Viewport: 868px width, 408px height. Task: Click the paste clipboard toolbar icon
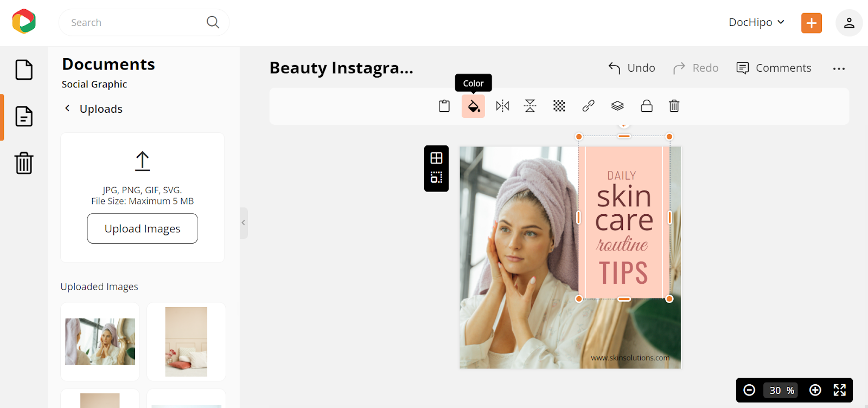pyautogui.click(x=444, y=106)
